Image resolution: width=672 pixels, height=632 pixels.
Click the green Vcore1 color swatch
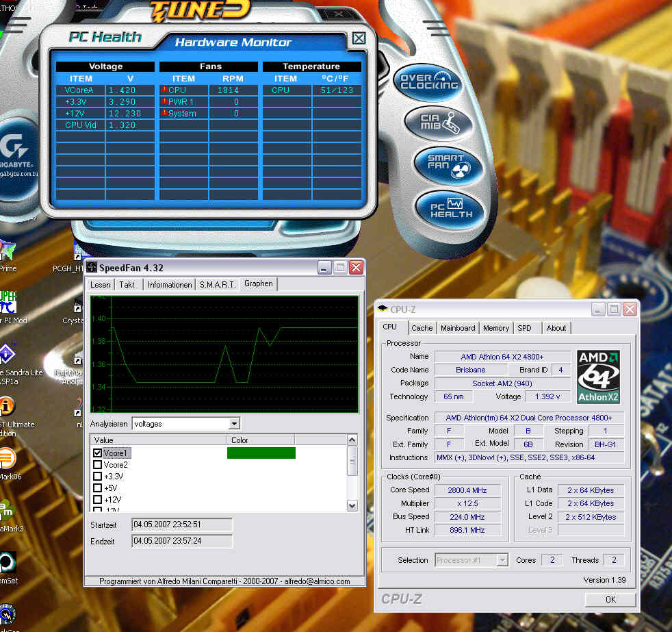tap(261, 453)
